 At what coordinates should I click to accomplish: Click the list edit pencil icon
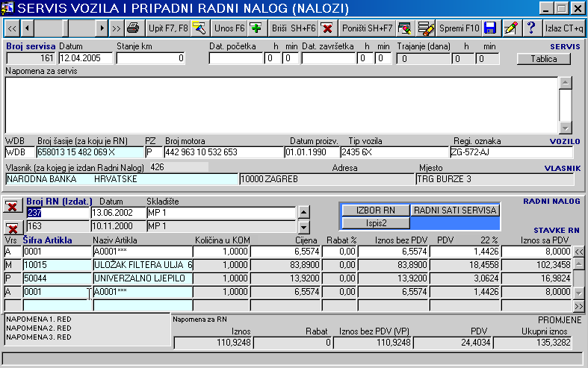coord(426,28)
